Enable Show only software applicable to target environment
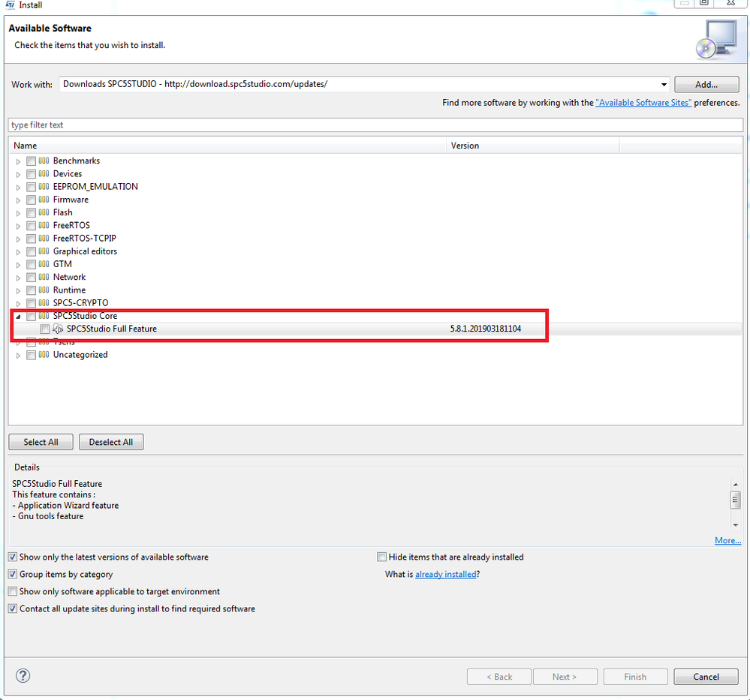 tap(13, 591)
